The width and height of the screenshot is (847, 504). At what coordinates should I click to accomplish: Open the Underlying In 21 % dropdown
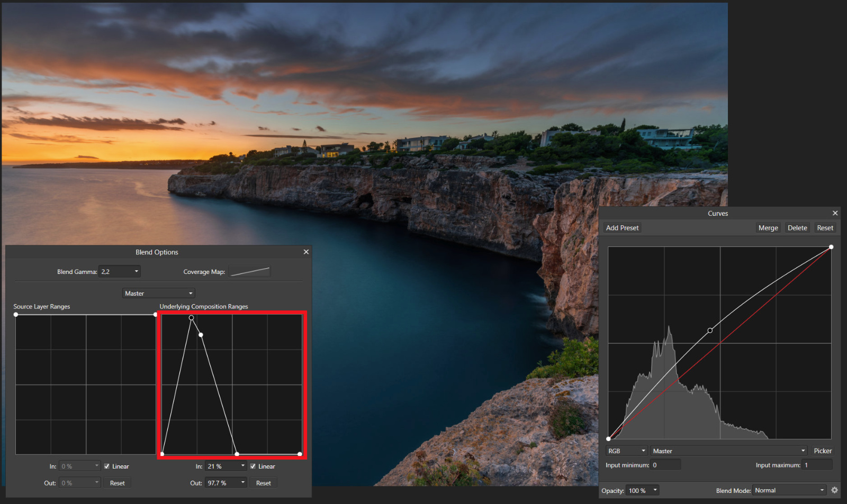tap(226, 466)
